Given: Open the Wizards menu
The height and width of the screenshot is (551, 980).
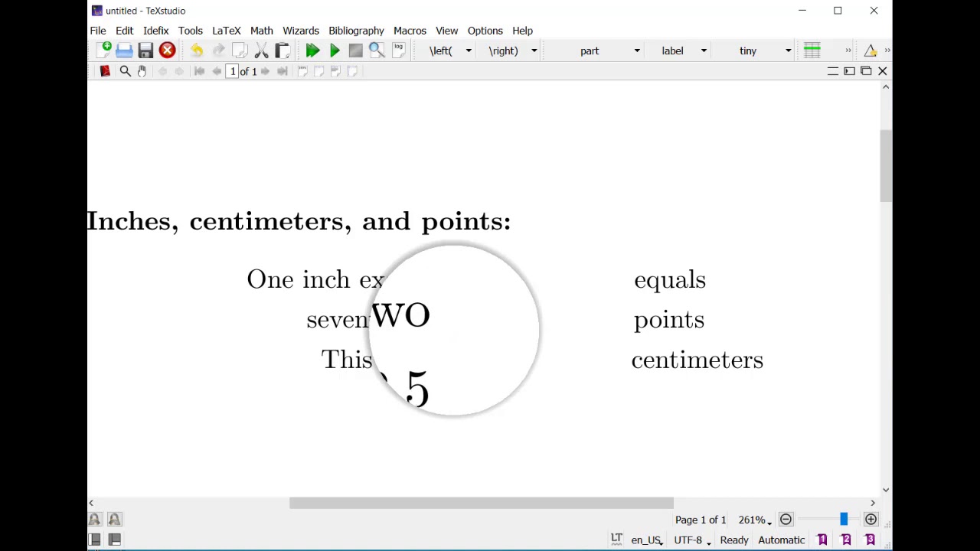Looking at the screenshot, I should coord(301,31).
